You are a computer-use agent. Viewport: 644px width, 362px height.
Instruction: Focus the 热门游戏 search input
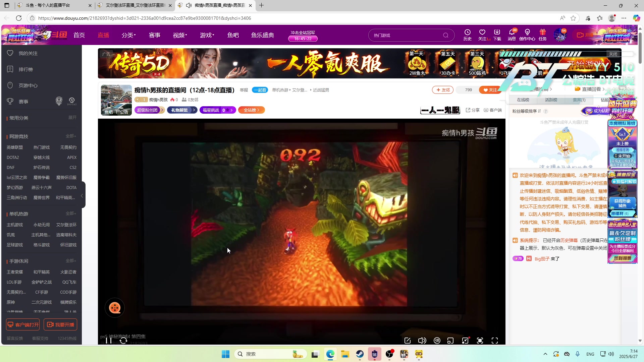(406, 35)
